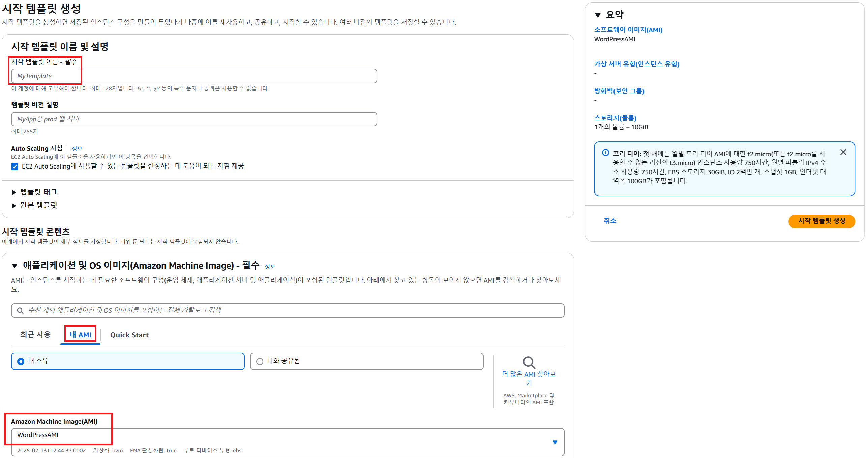
Task: Expand the 템플릿 태그 section
Action: coord(14,192)
